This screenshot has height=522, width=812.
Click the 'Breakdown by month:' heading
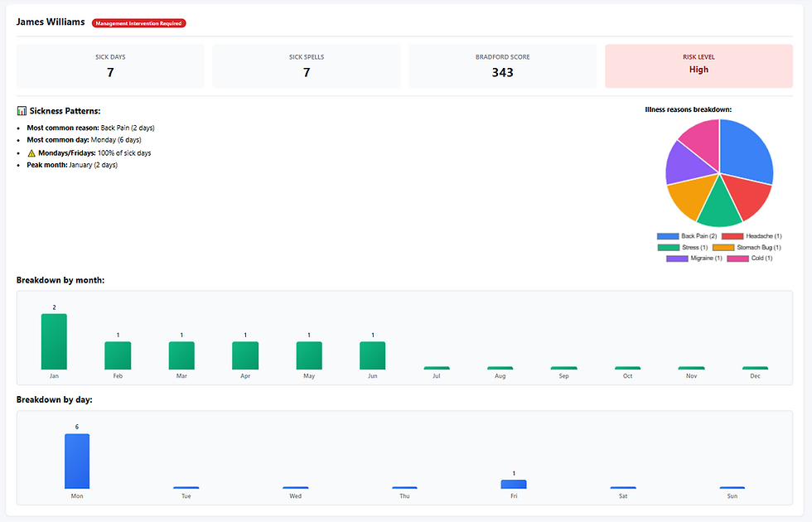(60, 280)
